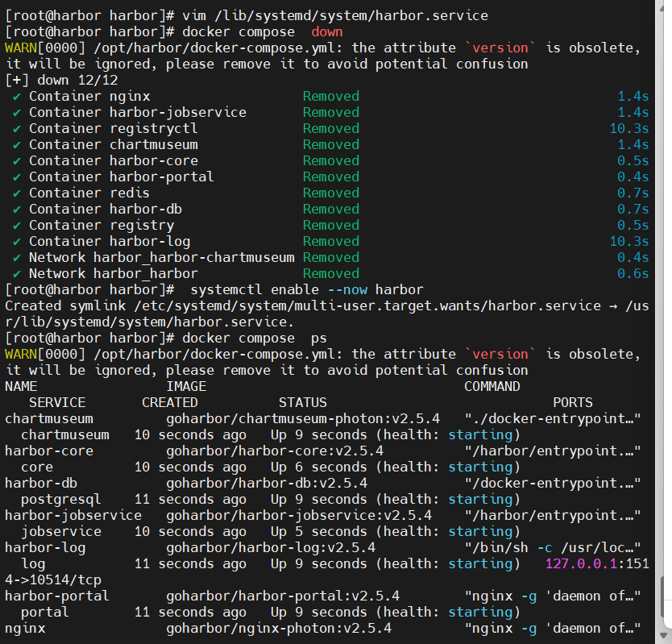Click 'Container chartmuseum' row text

click(114, 145)
